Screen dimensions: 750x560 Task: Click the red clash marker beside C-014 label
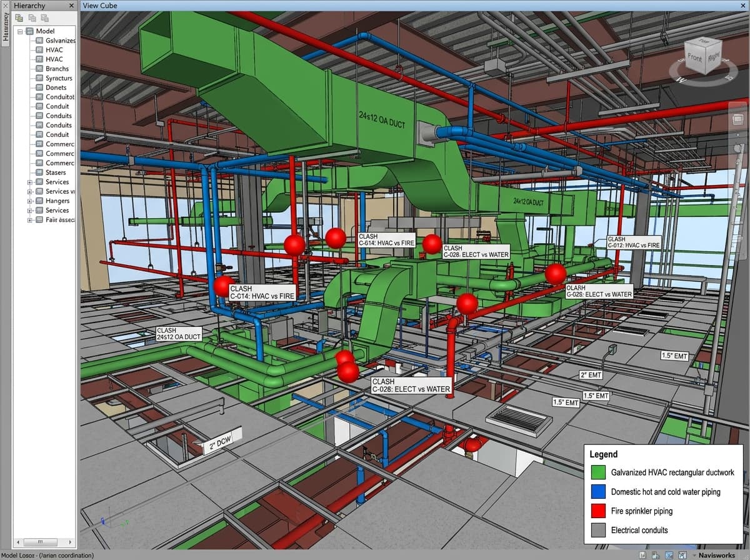pos(223,286)
